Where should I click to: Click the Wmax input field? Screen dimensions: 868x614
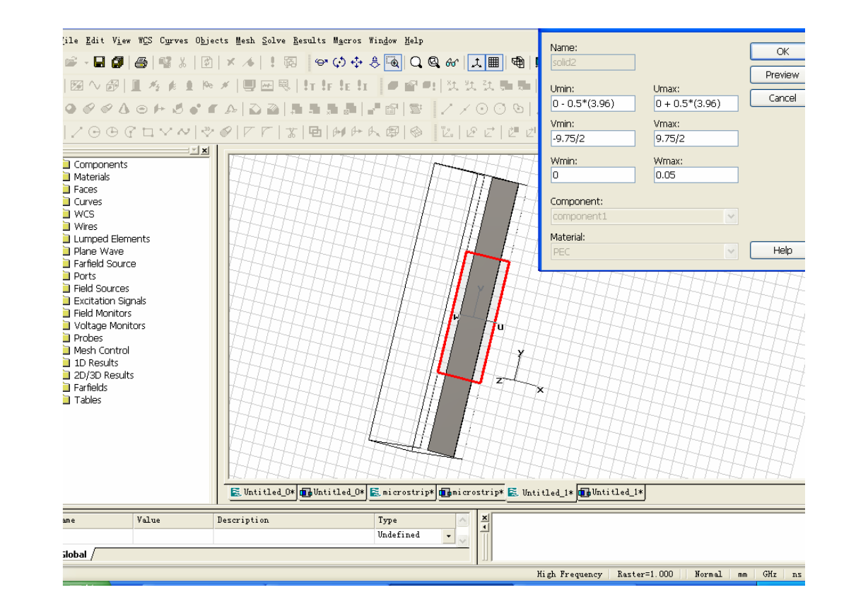[x=696, y=175]
